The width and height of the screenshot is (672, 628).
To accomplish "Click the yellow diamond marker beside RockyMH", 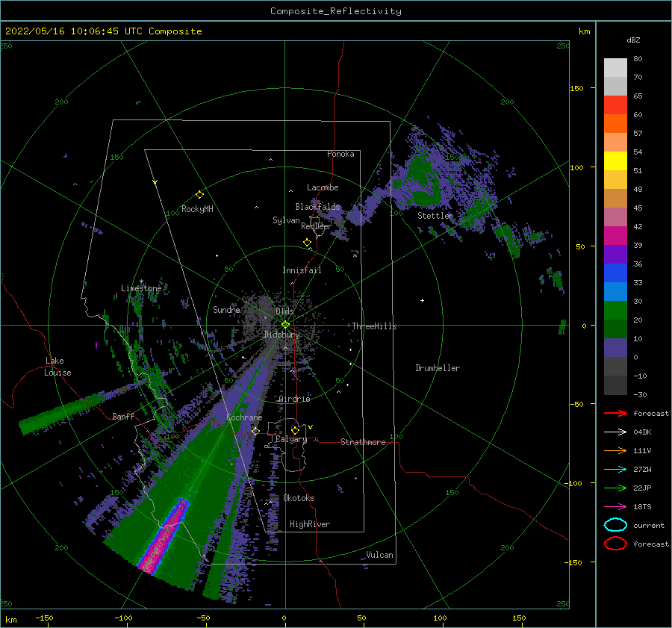I will click(199, 195).
